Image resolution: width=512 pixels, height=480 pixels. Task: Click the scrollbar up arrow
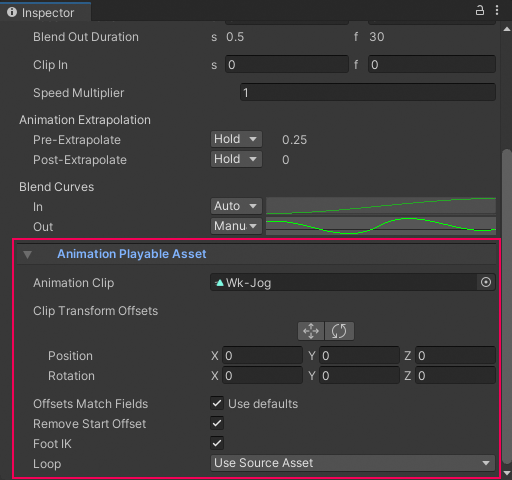coord(507,29)
